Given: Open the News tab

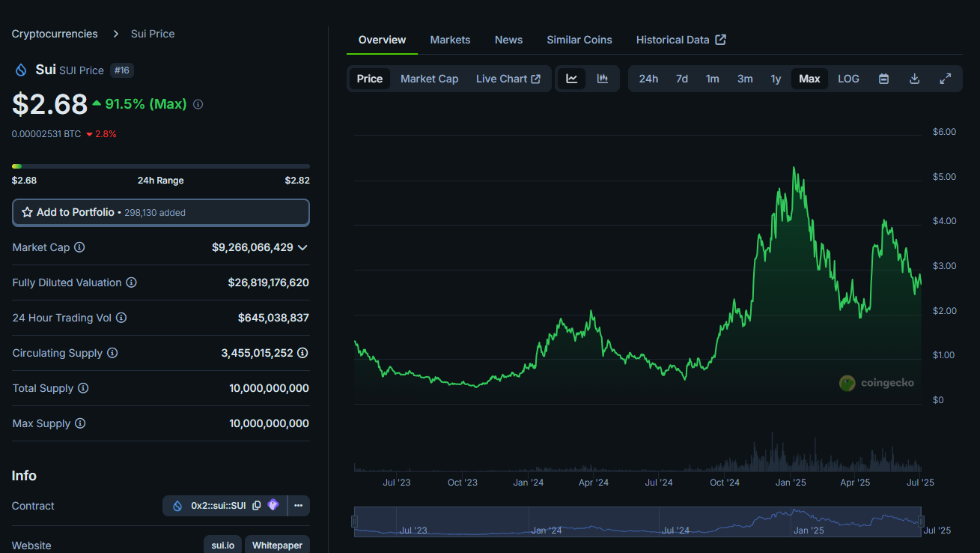Looking at the screenshot, I should (x=508, y=40).
